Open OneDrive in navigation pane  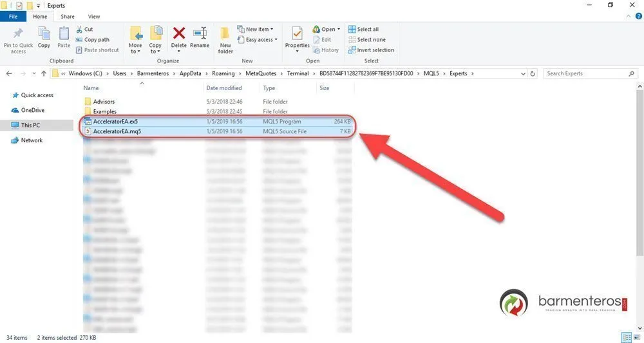[x=28, y=110]
